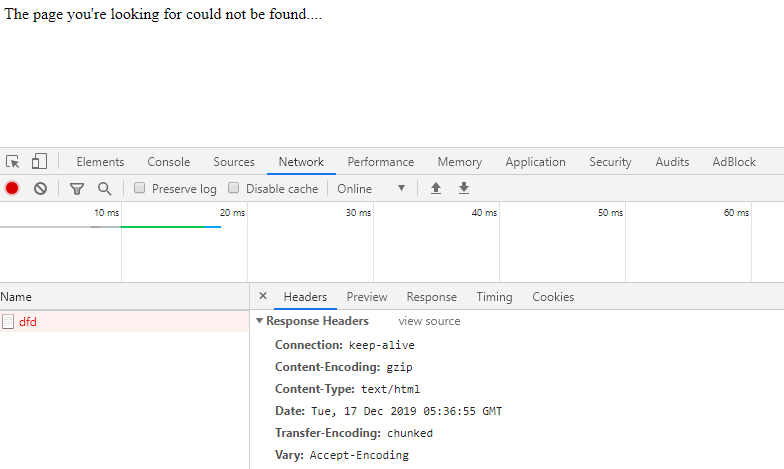Activate the inspect element picker icon

point(12,162)
